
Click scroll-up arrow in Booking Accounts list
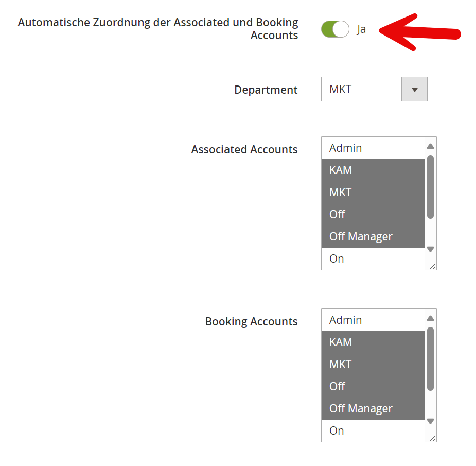point(431,318)
